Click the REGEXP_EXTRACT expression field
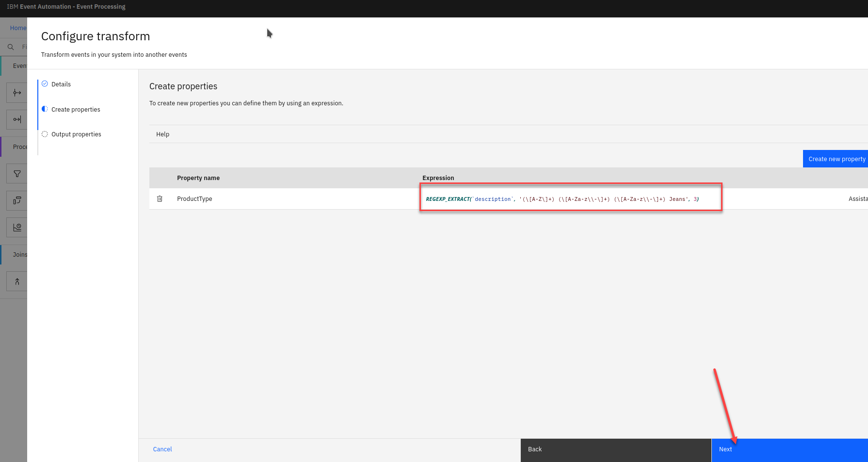Screen dimensions: 868x462 coord(563,199)
